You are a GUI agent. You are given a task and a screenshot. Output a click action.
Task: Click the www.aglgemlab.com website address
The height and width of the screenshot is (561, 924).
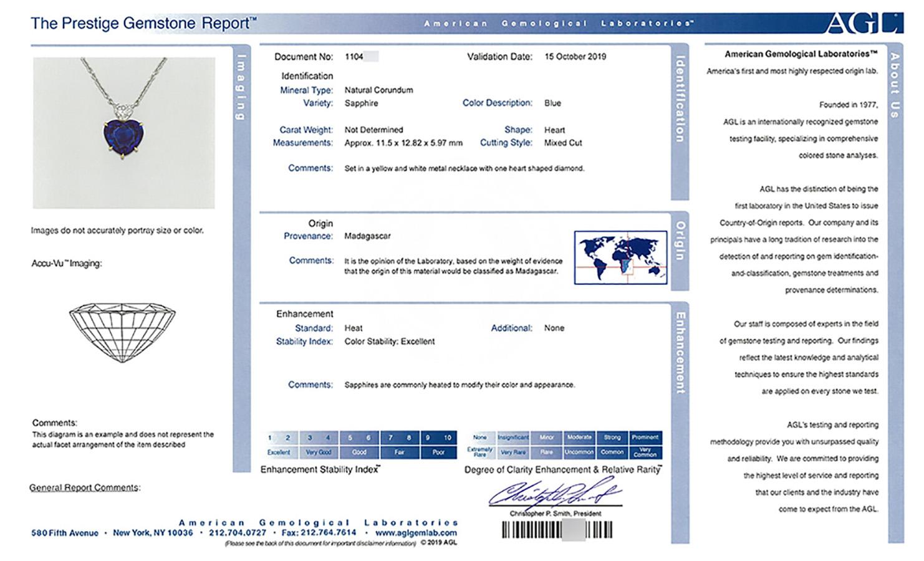point(416,533)
